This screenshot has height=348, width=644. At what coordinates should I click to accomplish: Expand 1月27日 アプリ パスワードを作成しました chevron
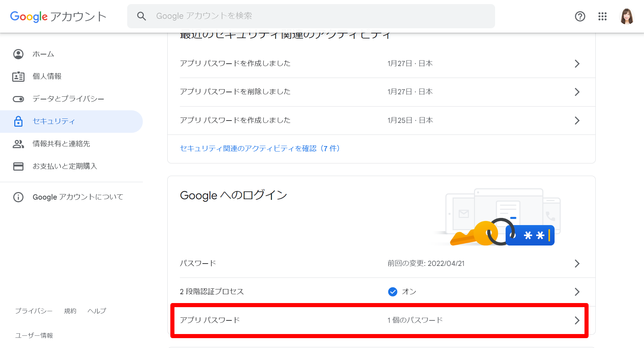click(x=577, y=64)
